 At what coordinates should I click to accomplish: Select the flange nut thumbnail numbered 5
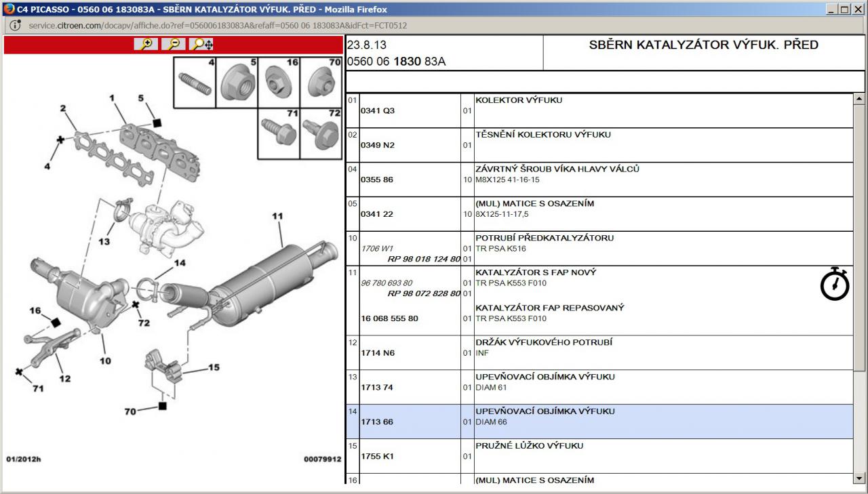pyautogui.click(x=237, y=83)
